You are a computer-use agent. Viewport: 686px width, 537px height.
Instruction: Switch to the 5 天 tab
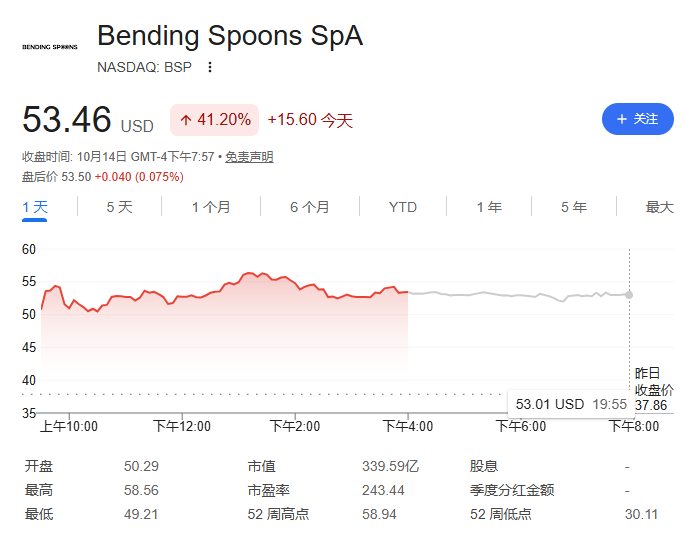point(119,207)
